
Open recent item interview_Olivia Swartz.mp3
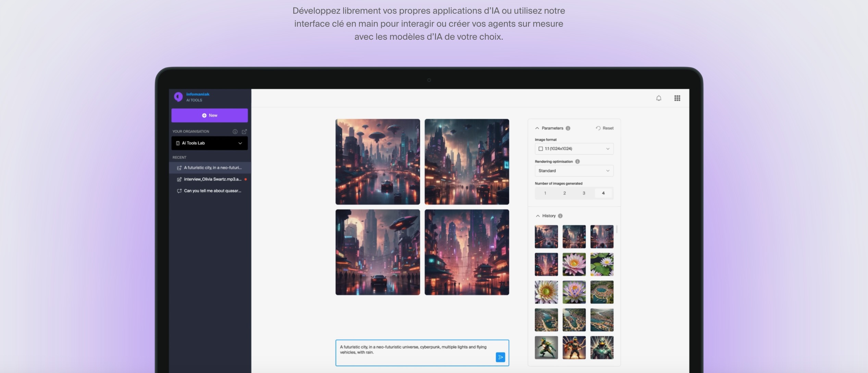(x=212, y=179)
